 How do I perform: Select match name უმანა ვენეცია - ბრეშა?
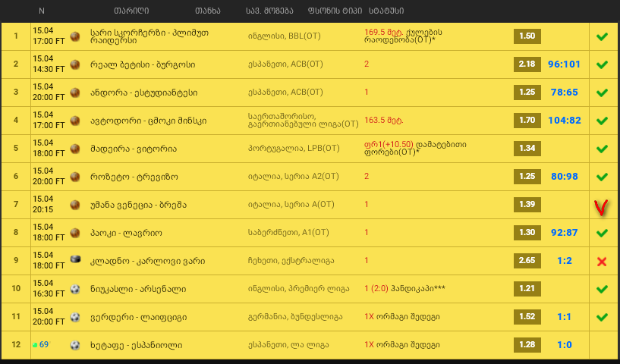(138, 205)
